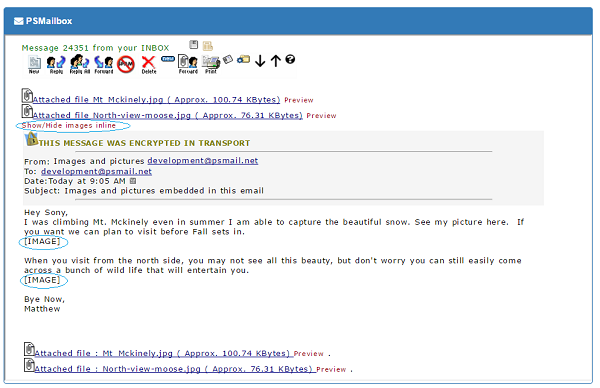The width and height of the screenshot is (600, 388).
Task: Mark message as spam via no-SPAM icon
Action: tap(126, 64)
